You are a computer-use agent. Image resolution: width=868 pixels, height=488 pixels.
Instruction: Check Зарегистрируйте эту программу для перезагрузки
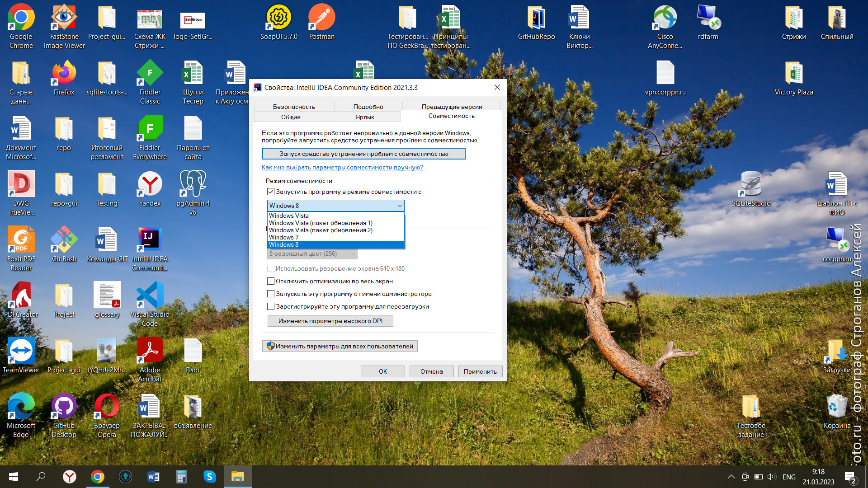click(271, 306)
